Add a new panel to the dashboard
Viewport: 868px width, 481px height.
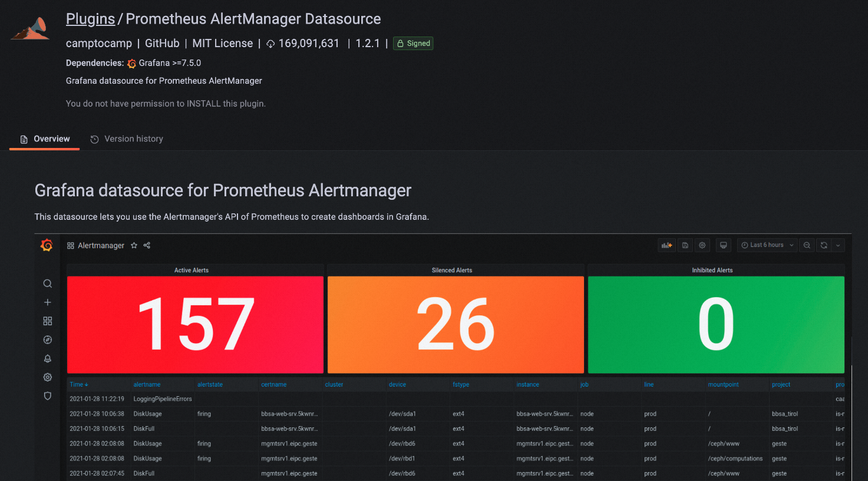pyautogui.click(x=666, y=245)
